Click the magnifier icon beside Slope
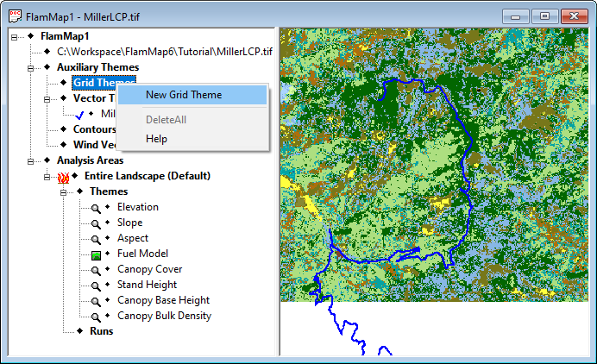 [96, 224]
